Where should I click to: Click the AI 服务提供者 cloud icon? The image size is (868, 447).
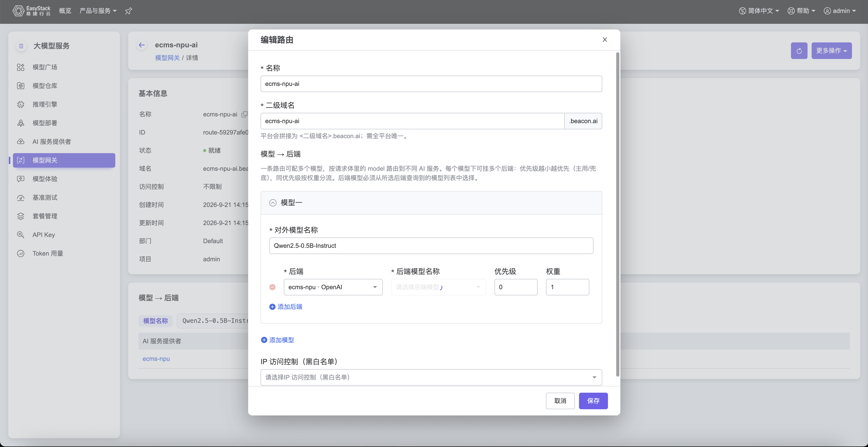[x=21, y=141]
